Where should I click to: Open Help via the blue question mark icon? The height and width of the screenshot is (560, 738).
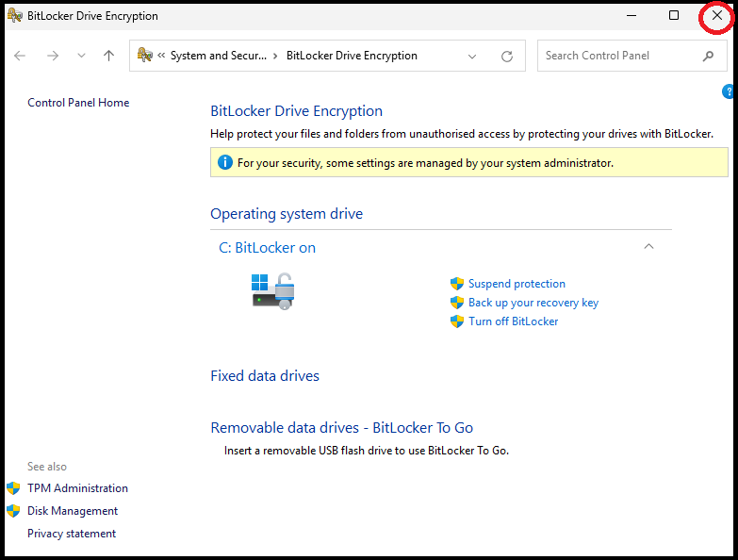(729, 91)
